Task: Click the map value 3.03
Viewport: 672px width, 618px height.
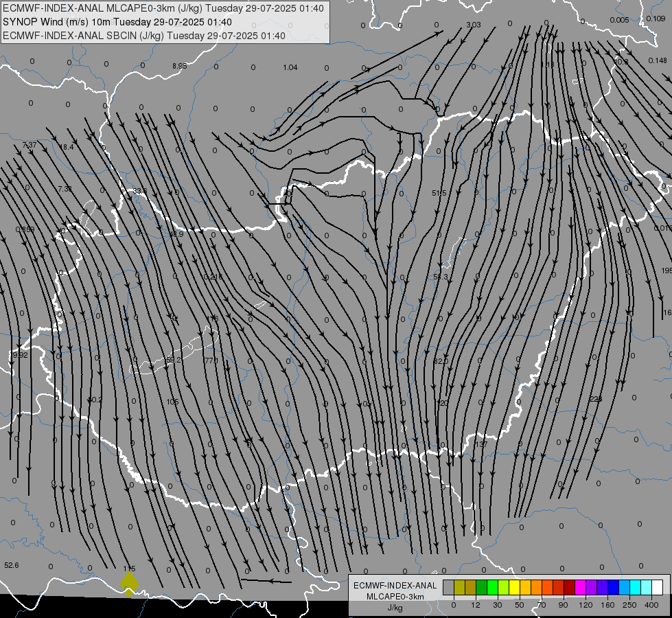Action: pos(474,25)
